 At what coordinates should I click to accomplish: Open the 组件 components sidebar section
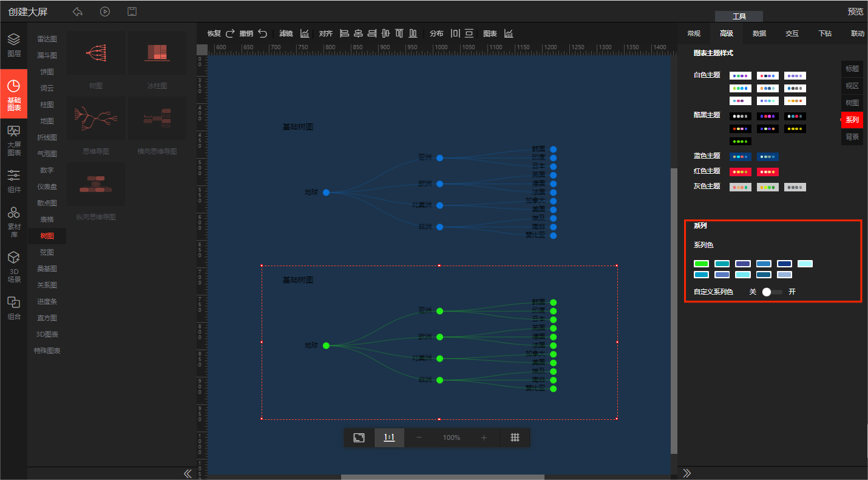tap(13, 181)
